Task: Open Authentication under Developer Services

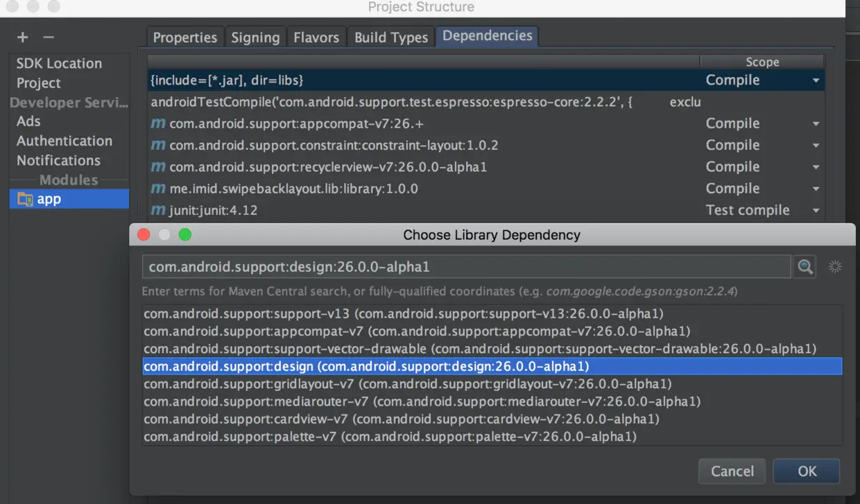Action: [64, 141]
